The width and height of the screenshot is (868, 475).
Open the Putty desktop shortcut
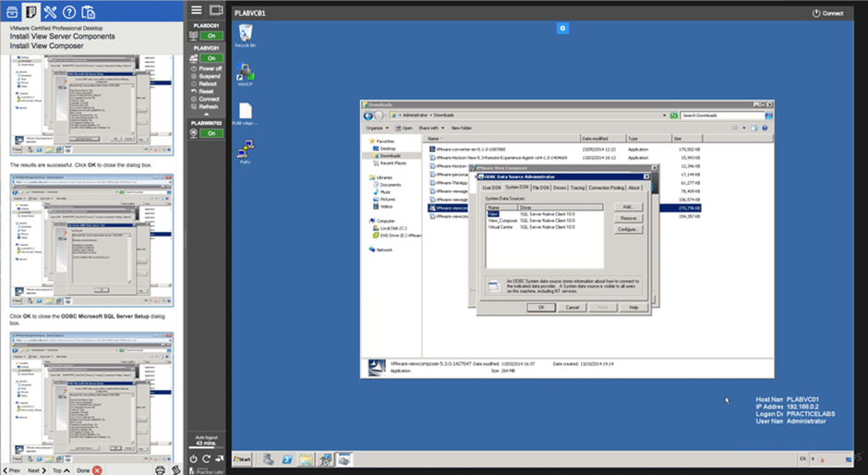tap(246, 152)
